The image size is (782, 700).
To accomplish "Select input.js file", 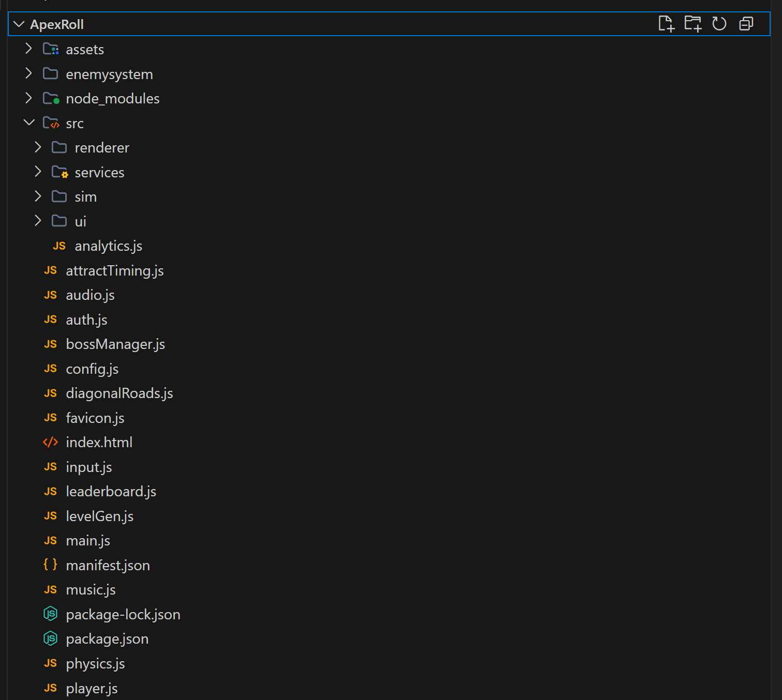I will (x=89, y=467).
